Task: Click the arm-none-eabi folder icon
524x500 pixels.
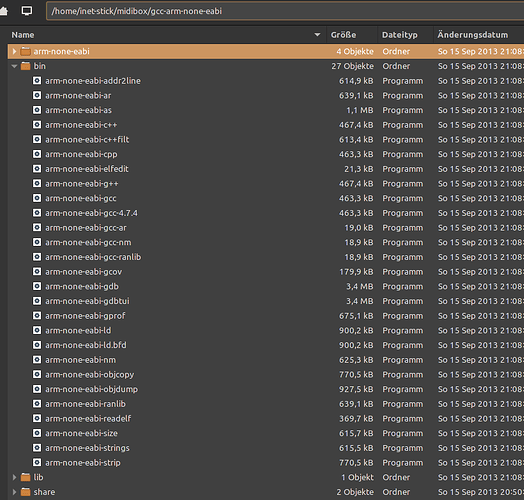Action: [x=25, y=51]
